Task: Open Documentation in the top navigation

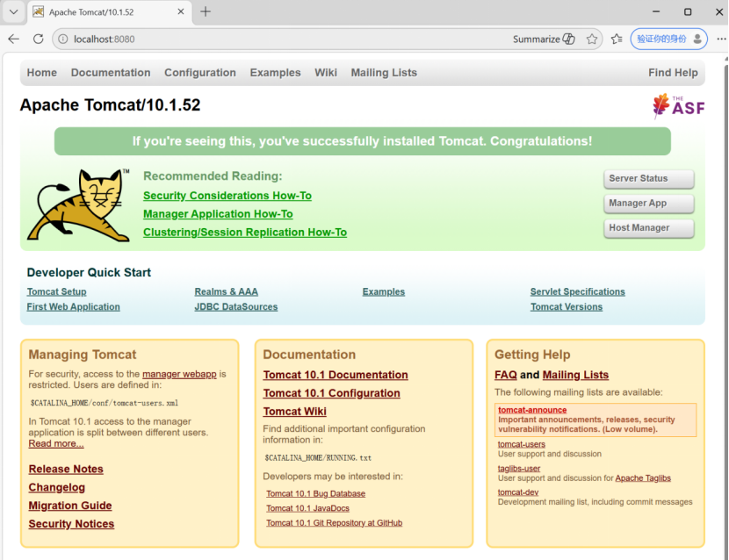Action: [111, 73]
